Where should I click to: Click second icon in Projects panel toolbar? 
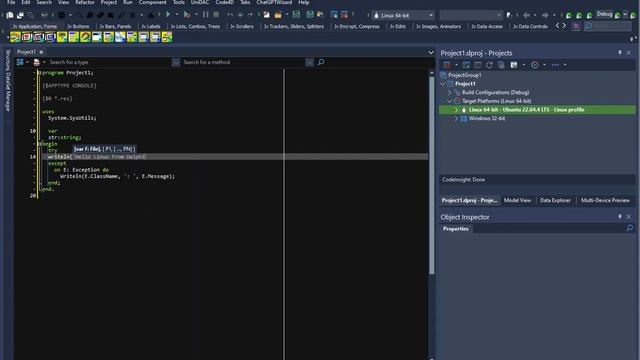(x=466, y=65)
